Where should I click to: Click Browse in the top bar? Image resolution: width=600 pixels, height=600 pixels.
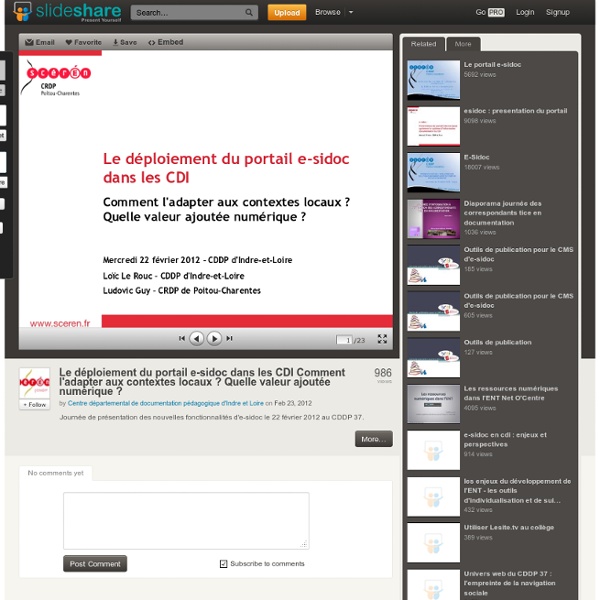[328, 12]
